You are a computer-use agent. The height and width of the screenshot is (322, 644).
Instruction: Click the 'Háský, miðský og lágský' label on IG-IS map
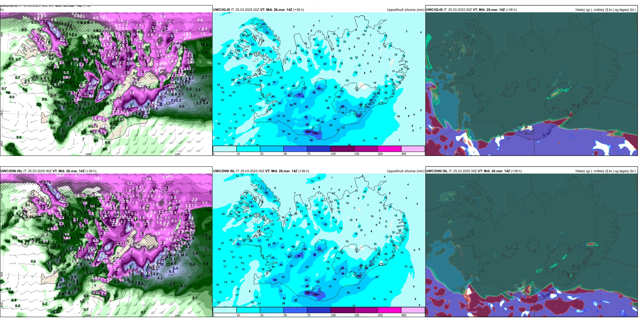605,10
